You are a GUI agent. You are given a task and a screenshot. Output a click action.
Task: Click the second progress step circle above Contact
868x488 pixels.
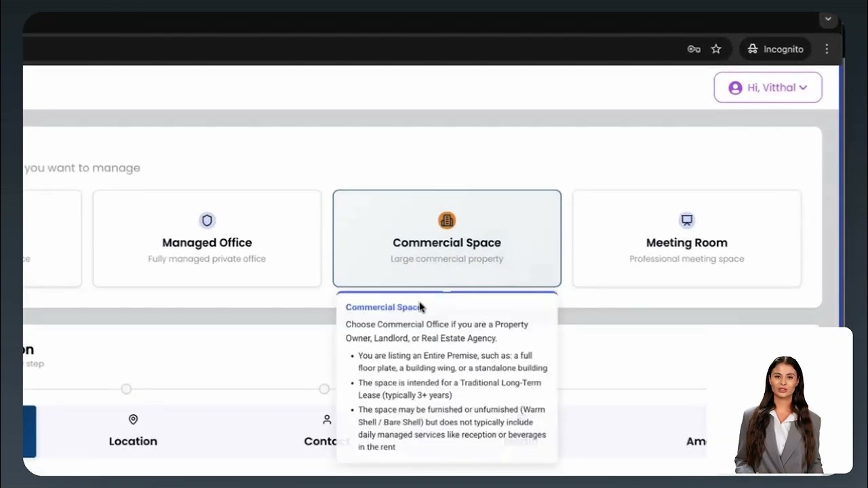[x=324, y=389]
